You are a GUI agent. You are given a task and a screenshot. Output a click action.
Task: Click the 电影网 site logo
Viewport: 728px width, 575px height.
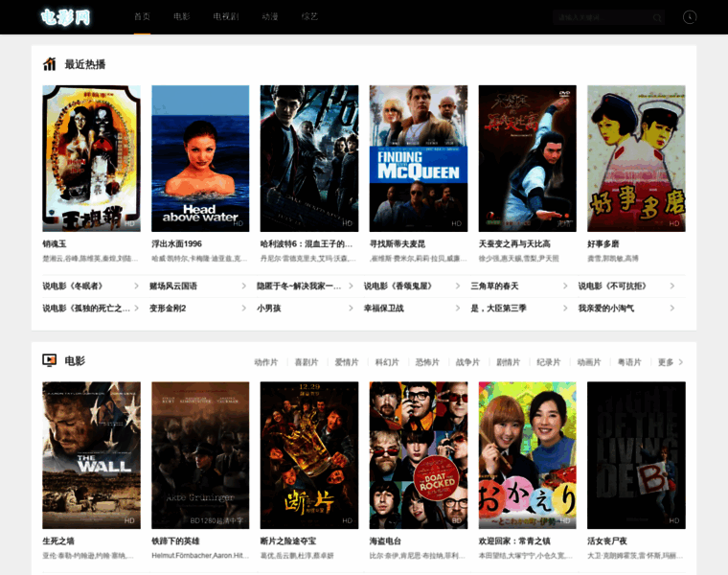click(x=65, y=17)
